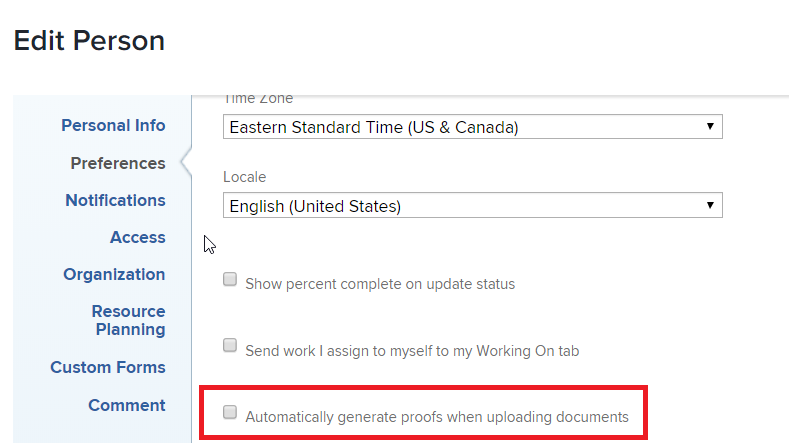Open the Custom Forms section
Screen dimensions: 789x443
(x=108, y=368)
